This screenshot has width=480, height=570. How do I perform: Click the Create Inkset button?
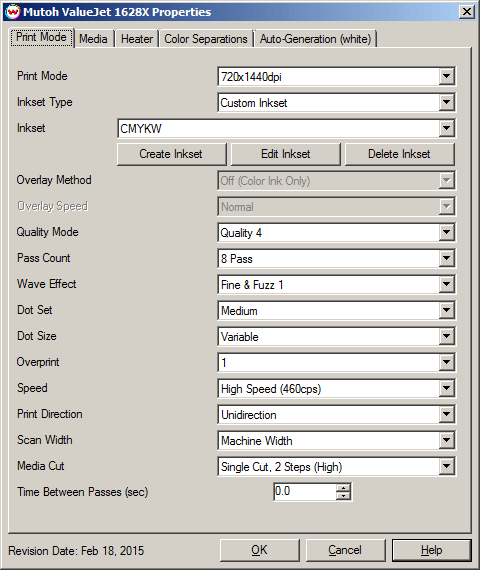point(171,154)
